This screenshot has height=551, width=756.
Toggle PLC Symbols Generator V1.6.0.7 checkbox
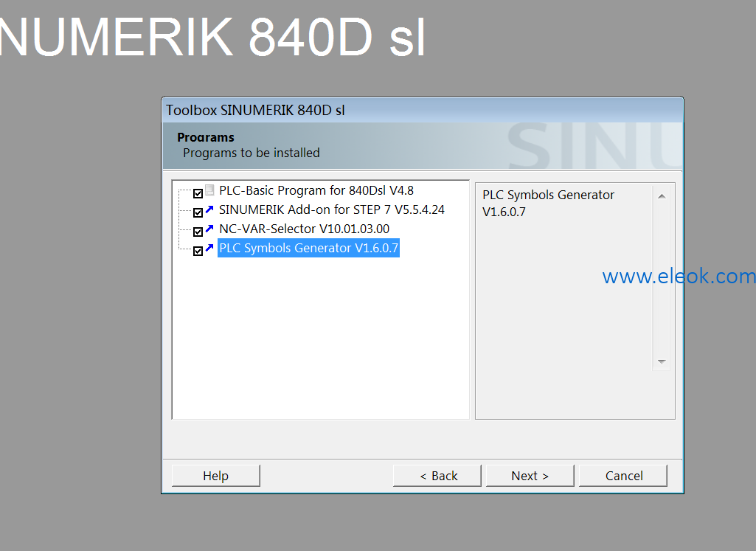(x=198, y=251)
